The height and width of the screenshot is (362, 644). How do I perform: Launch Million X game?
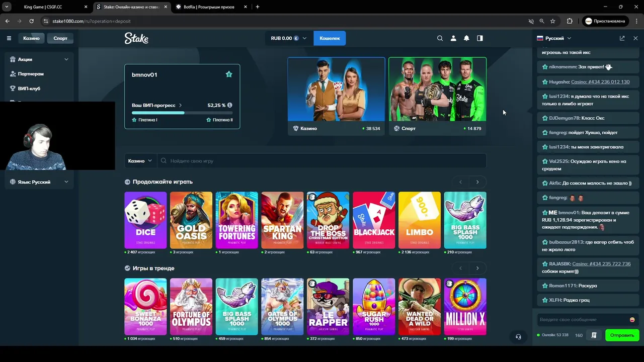coord(465,307)
